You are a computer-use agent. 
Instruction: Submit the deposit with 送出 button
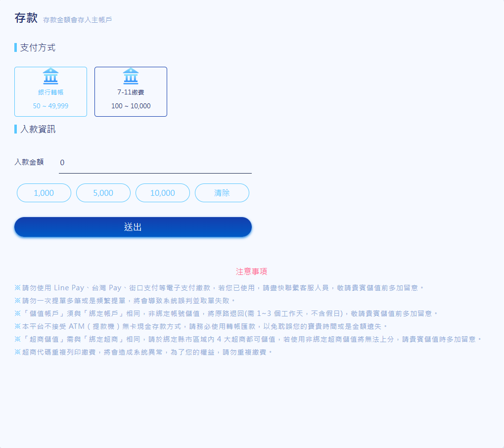pyautogui.click(x=133, y=227)
